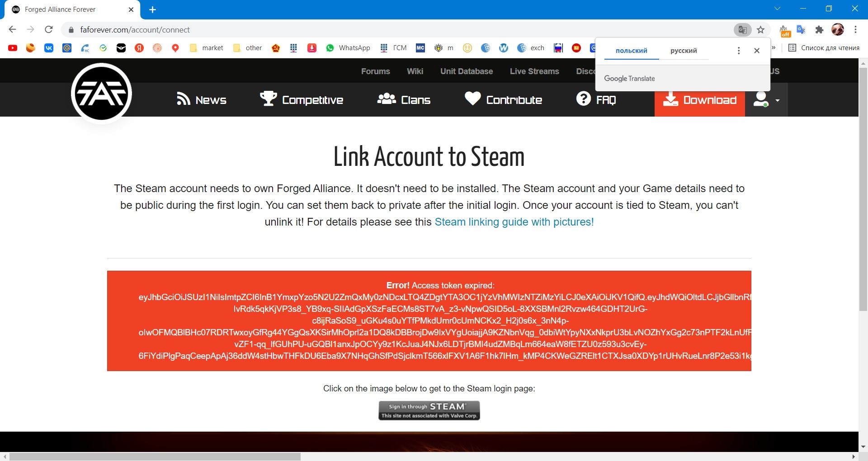
Task: Open the yellow smiley bookmark
Action: (467, 48)
